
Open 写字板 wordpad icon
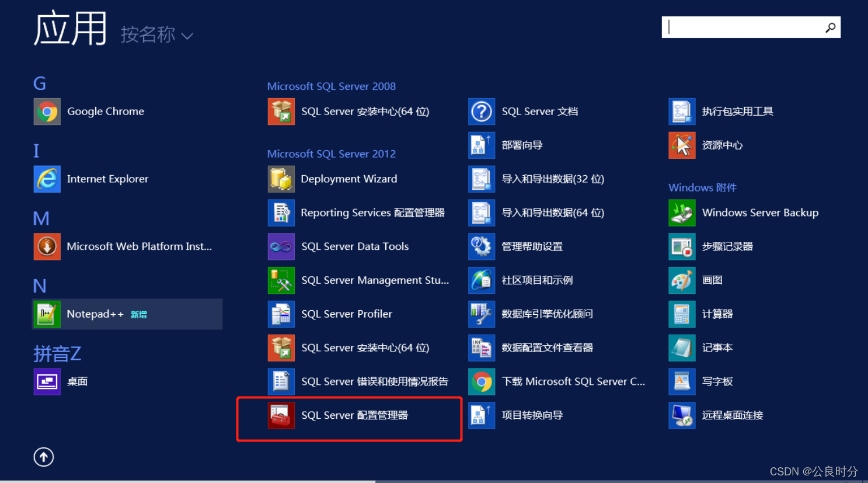[x=682, y=382]
